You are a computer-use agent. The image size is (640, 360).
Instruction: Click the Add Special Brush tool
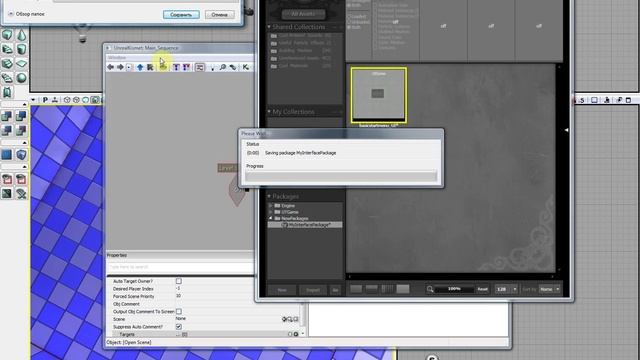(7, 155)
